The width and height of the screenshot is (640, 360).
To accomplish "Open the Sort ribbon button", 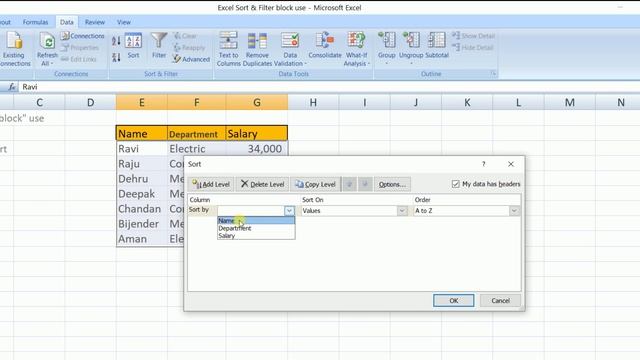I will (133, 46).
